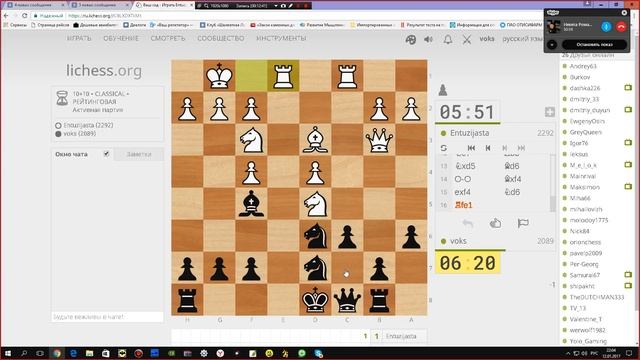Go back in the browser
The width and height of the screenshot is (640, 360).
(6, 16)
